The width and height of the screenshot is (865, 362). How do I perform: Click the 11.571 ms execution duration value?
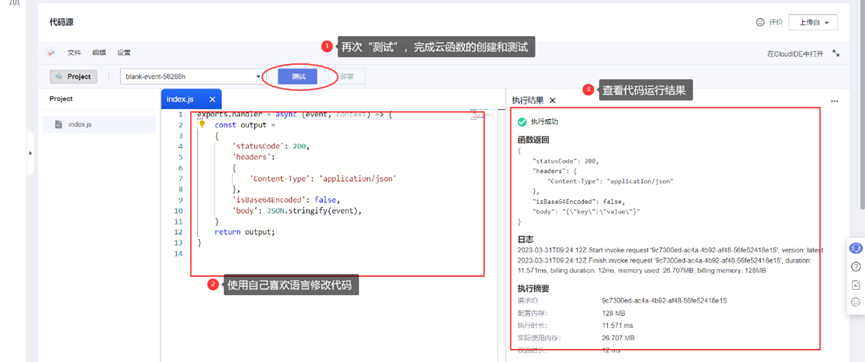click(617, 325)
